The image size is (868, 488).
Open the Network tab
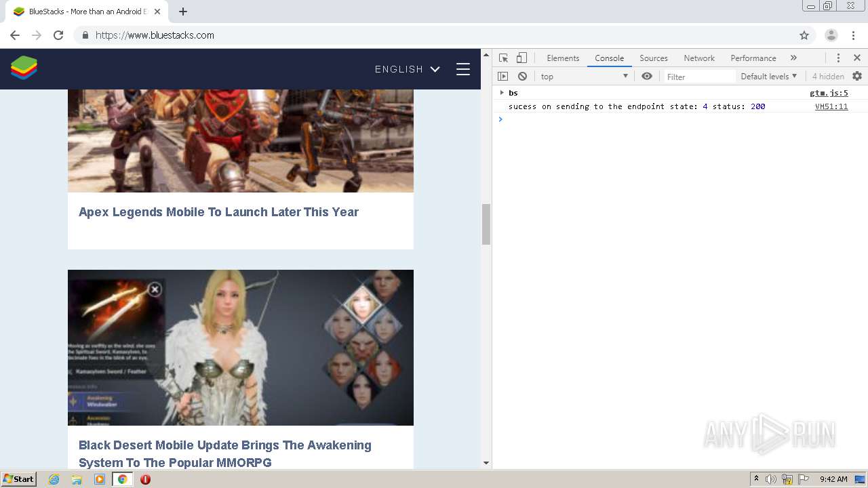click(x=699, y=58)
